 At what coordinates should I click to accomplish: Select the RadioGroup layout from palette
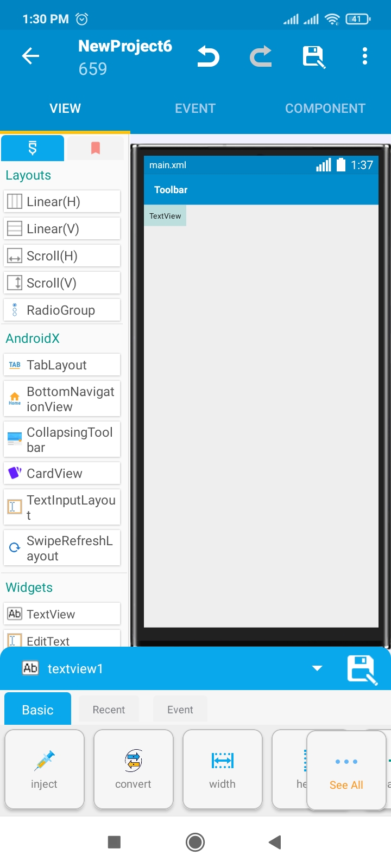click(x=62, y=310)
